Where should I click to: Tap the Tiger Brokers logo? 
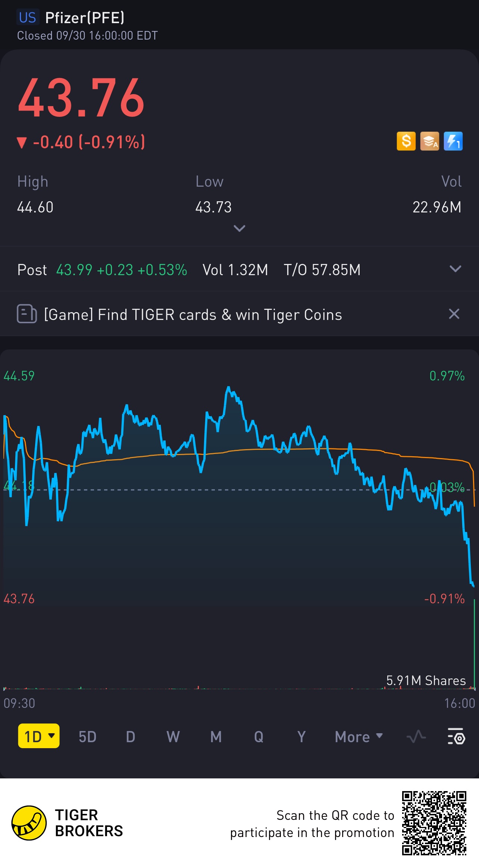[67, 823]
